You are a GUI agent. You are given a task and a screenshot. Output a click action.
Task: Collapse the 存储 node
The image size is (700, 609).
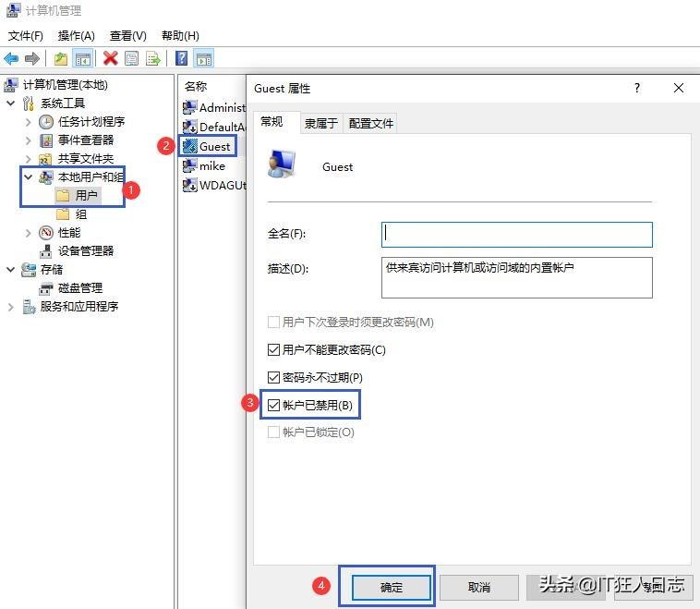pos(11,270)
